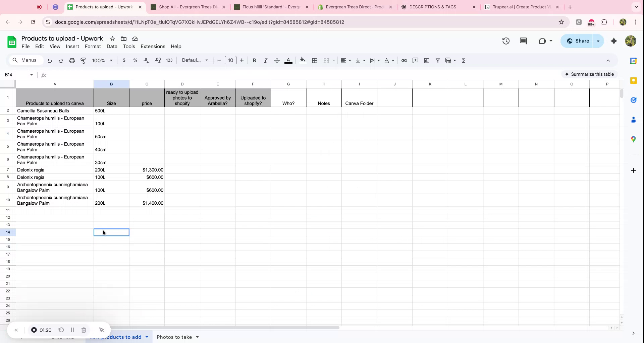
Task: Format selection as currency
Action: point(124,60)
